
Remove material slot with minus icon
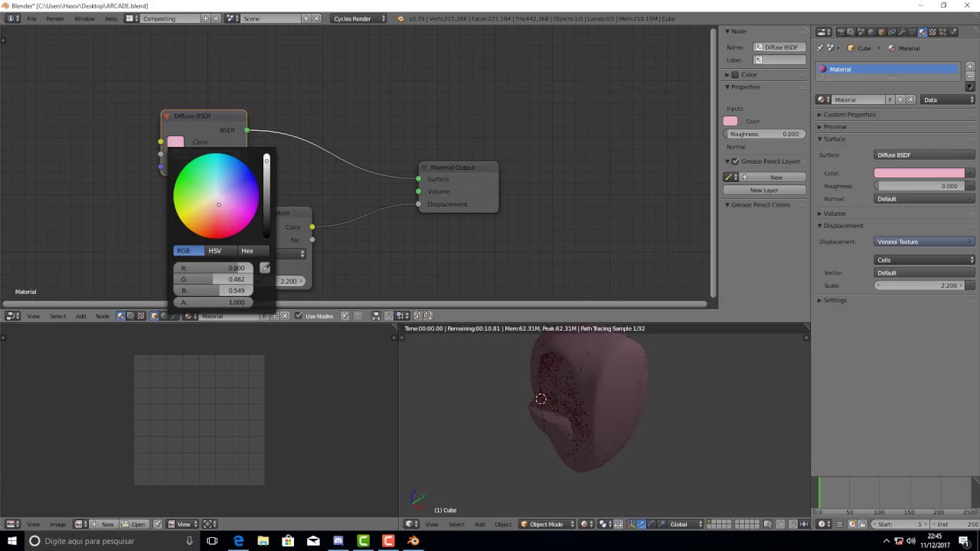coord(970,77)
